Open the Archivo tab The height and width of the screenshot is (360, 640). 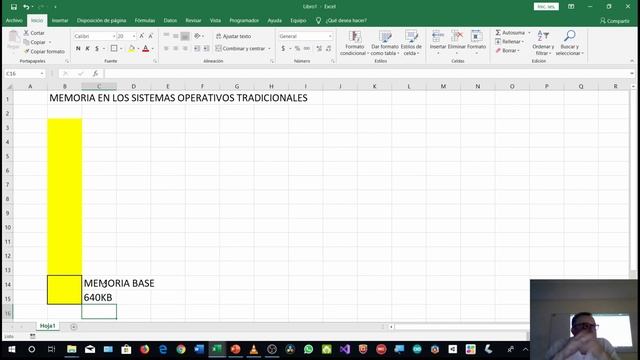14,20
